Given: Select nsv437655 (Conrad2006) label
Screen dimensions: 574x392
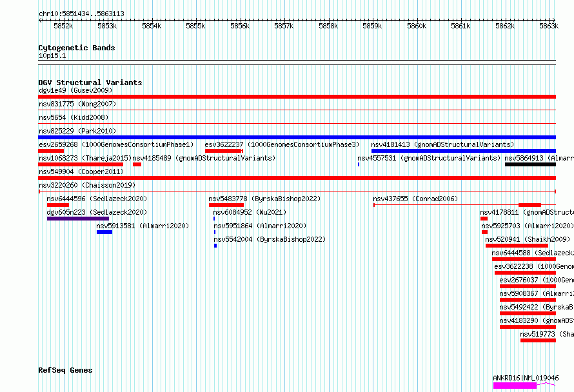Looking at the screenshot, I should (415, 199).
